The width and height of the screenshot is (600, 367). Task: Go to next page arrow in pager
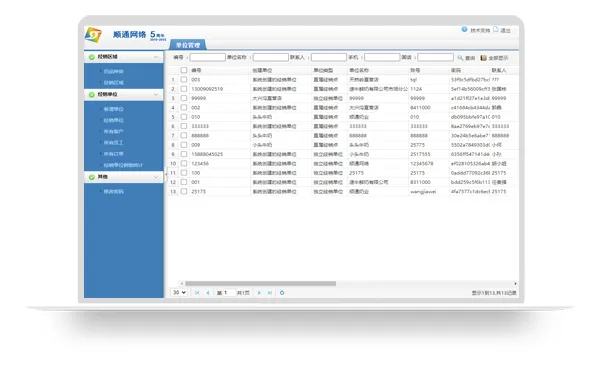[259, 293]
